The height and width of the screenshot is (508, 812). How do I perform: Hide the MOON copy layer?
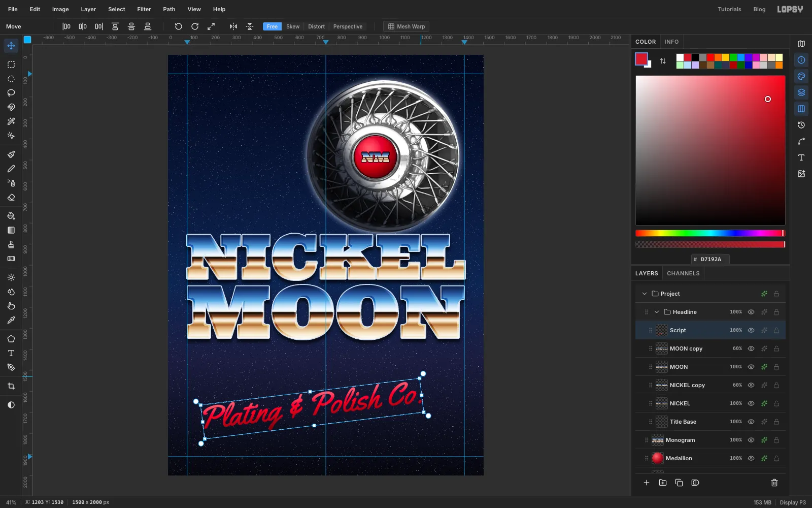(751, 348)
